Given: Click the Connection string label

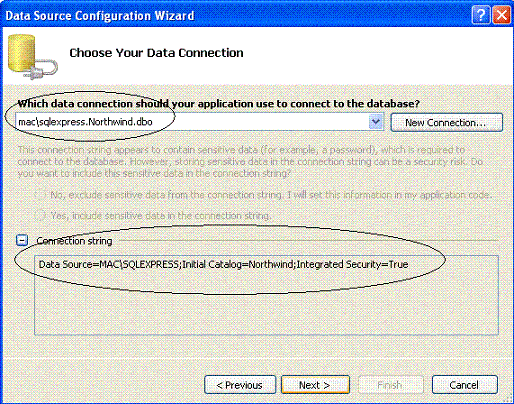Looking at the screenshot, I should [74, 241].
